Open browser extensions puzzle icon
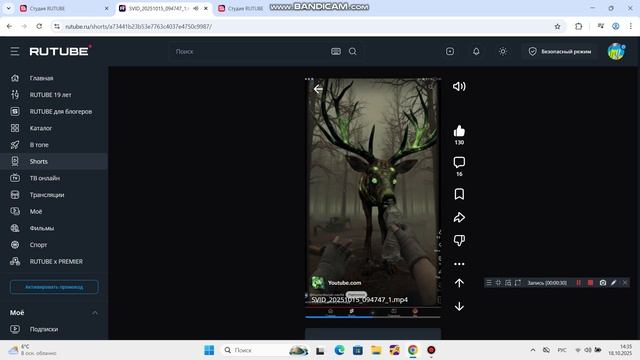The width and height of the screenshot is (640, 360). click(x=578, y=26)
